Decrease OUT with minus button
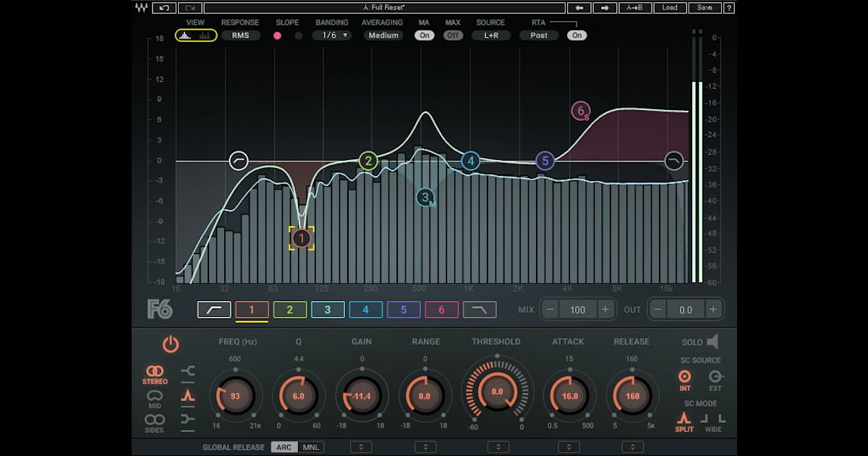The width and height of the screenshot is (868, 456). (658, 310)
